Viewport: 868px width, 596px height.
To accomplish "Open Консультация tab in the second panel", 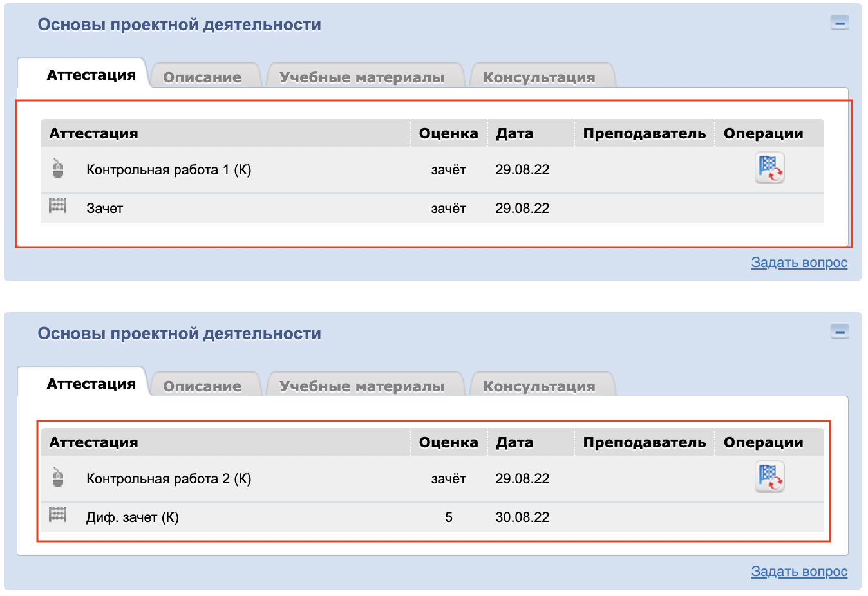I will point(539,386).
